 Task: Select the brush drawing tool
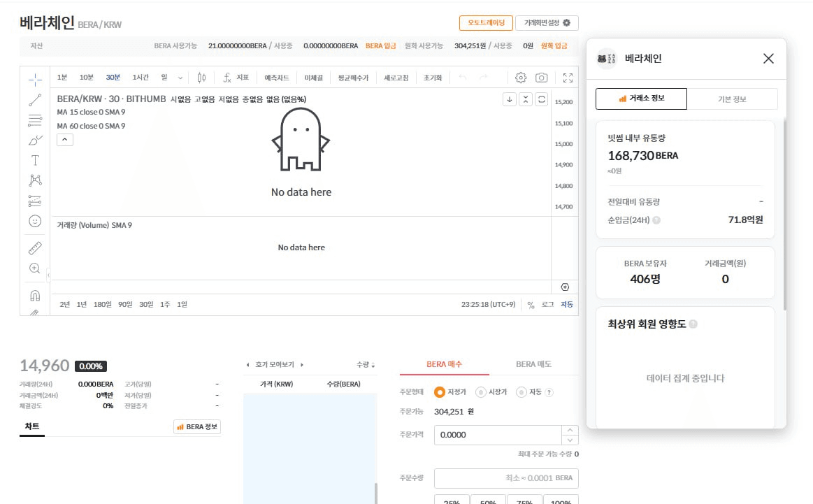click(x=35, y=141)
